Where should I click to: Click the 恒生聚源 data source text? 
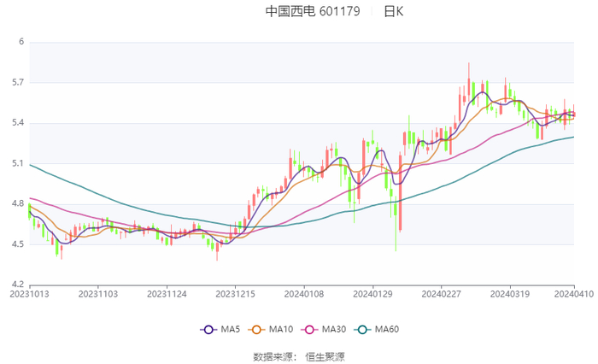tap(325, 356)
